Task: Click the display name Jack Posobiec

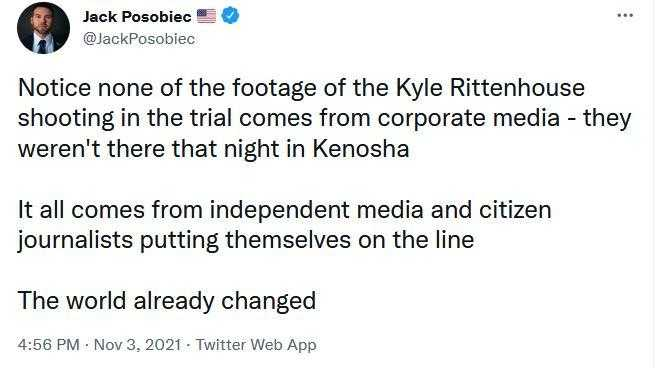Action: 137,16
